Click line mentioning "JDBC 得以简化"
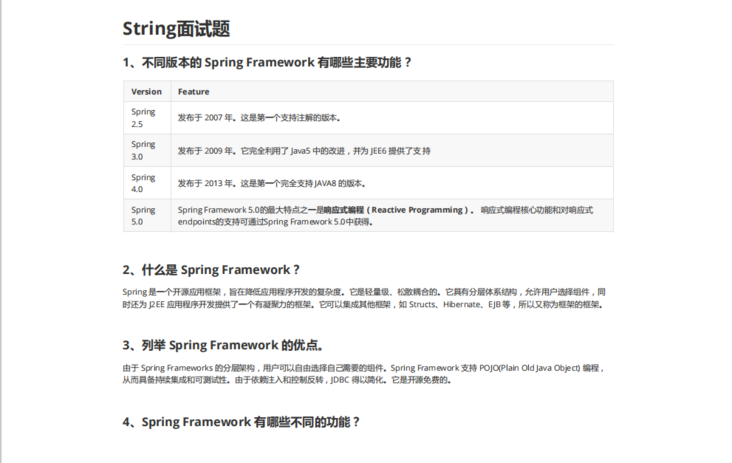The image size is (732, 463). pos(287,380)
